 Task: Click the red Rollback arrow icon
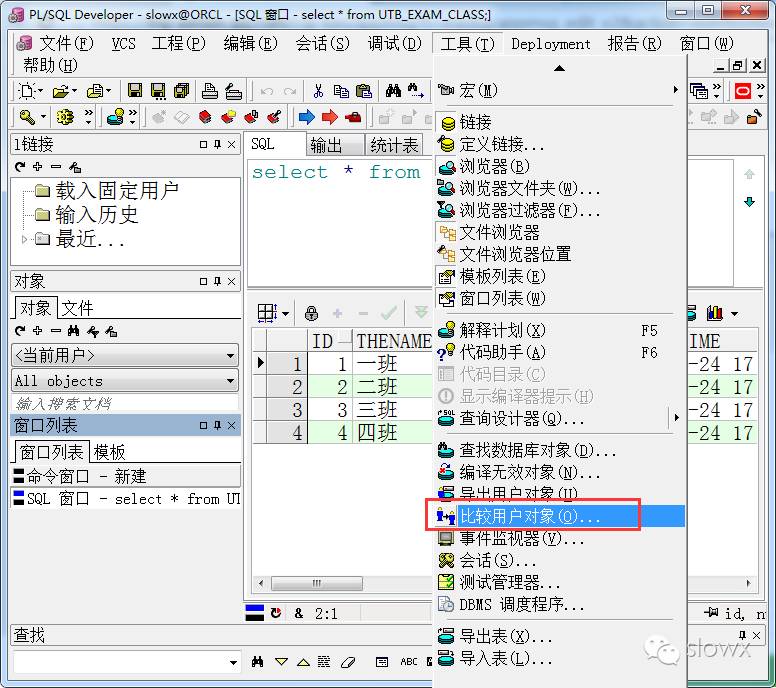[x=330, y=117]
